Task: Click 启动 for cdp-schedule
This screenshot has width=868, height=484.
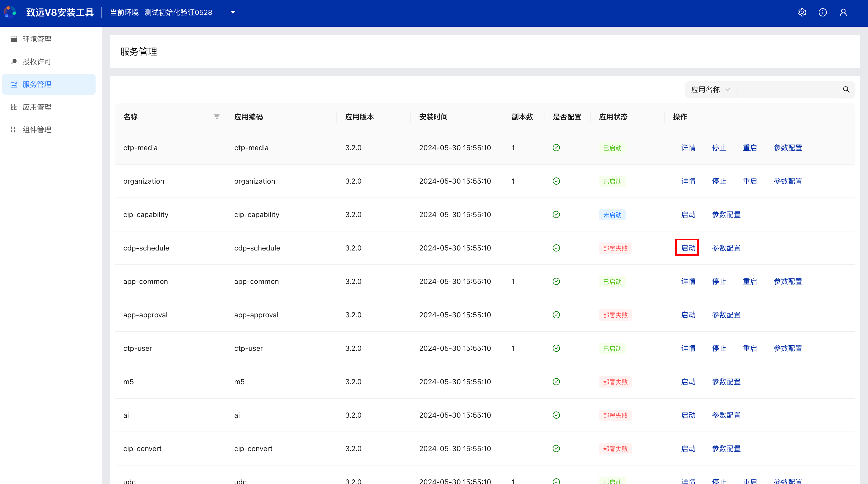Action: point(688,248)
